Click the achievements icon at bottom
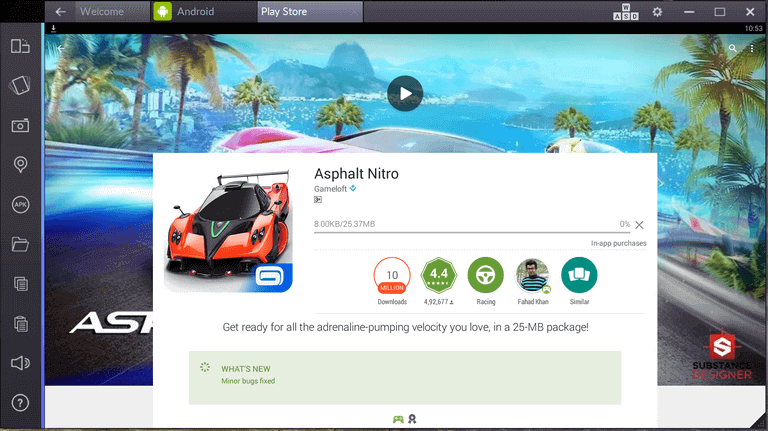This screenshot has height=431, width=768. click(x=412, y=419)
